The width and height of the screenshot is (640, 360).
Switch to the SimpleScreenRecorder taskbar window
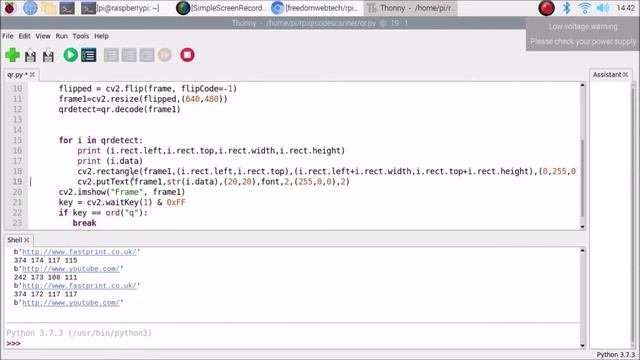point(222,8)
